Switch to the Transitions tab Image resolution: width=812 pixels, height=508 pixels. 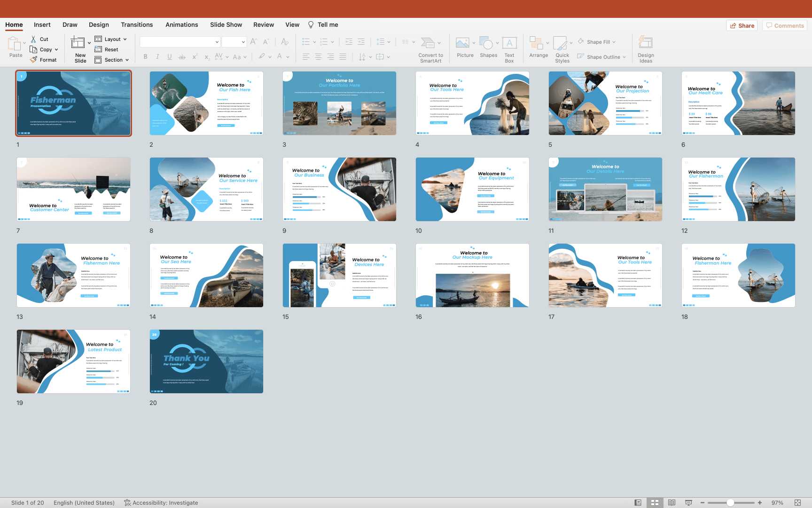coord(137,25)
